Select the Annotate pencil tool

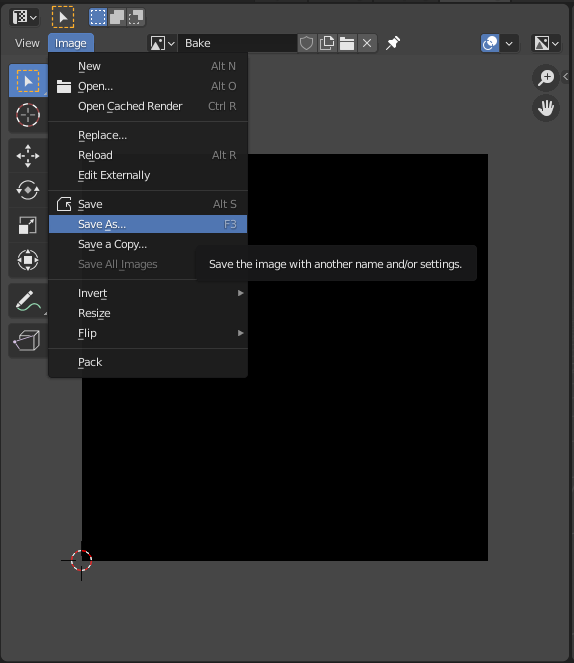pos(28,301)
